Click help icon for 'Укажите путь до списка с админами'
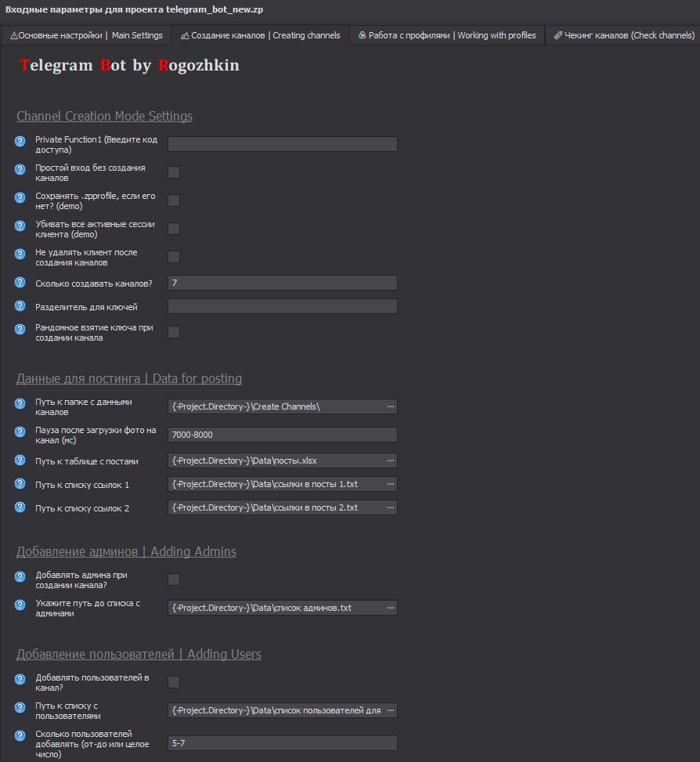 (x=20, y=605)
